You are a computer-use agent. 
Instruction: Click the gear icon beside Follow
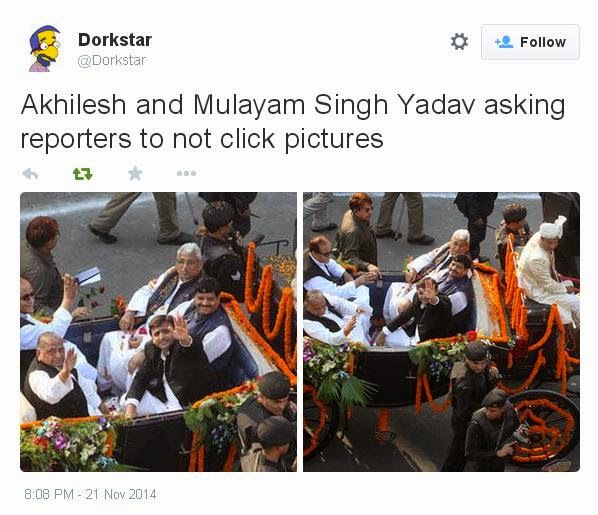(x=459, y=41)
